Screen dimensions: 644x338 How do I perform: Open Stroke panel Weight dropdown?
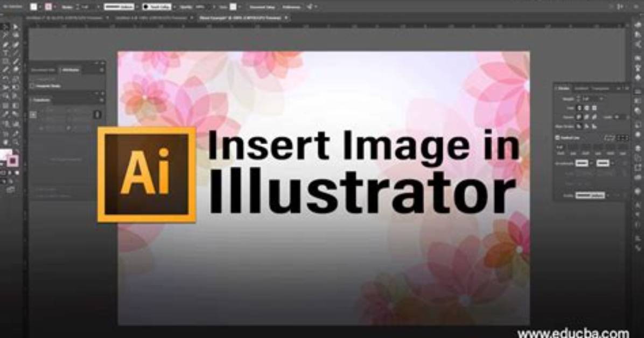coord(601,98)
